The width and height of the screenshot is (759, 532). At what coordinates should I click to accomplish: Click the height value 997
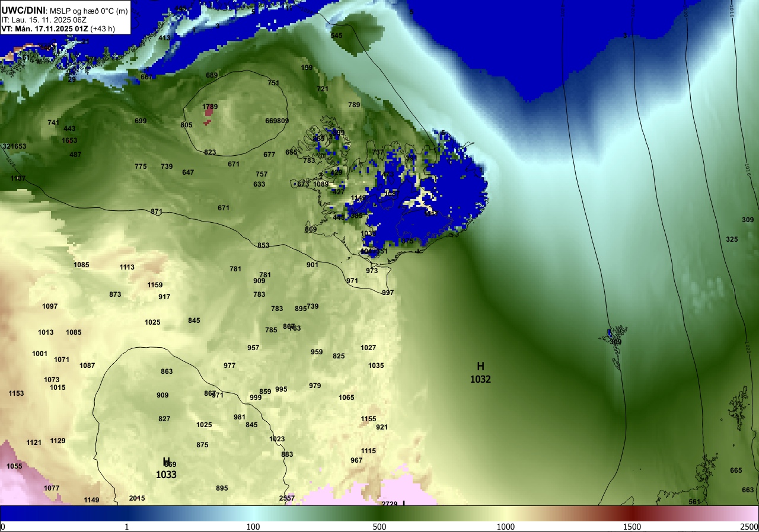tap(388, 293)
